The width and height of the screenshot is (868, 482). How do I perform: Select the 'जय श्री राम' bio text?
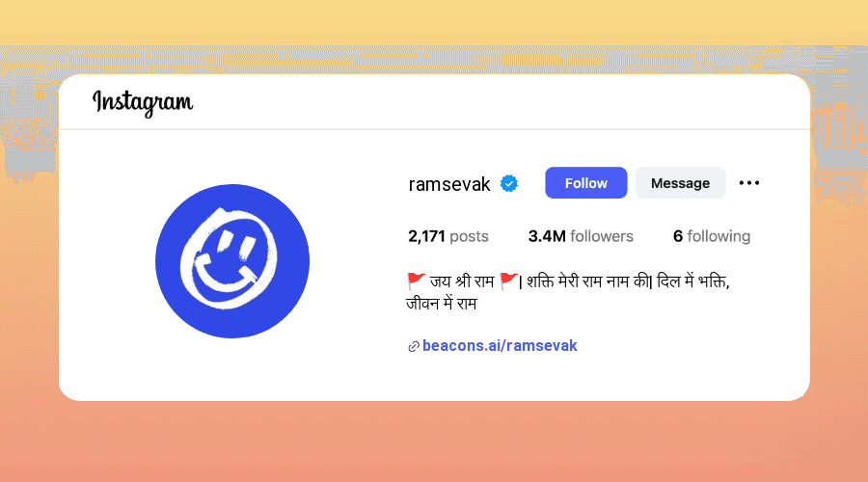click(462, 281)
